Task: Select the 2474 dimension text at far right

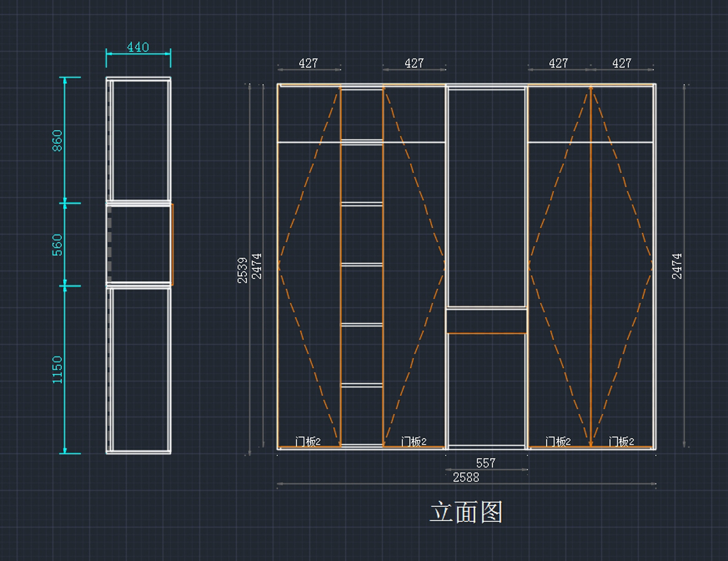Action: (677, 266)
